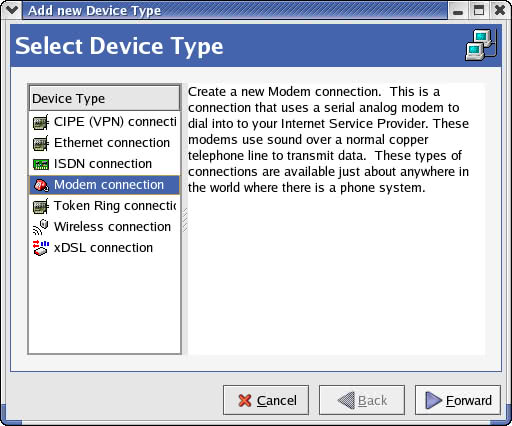
Task: Click the disabled Back button
Action: pyautogui.click(x=362, y=400)
